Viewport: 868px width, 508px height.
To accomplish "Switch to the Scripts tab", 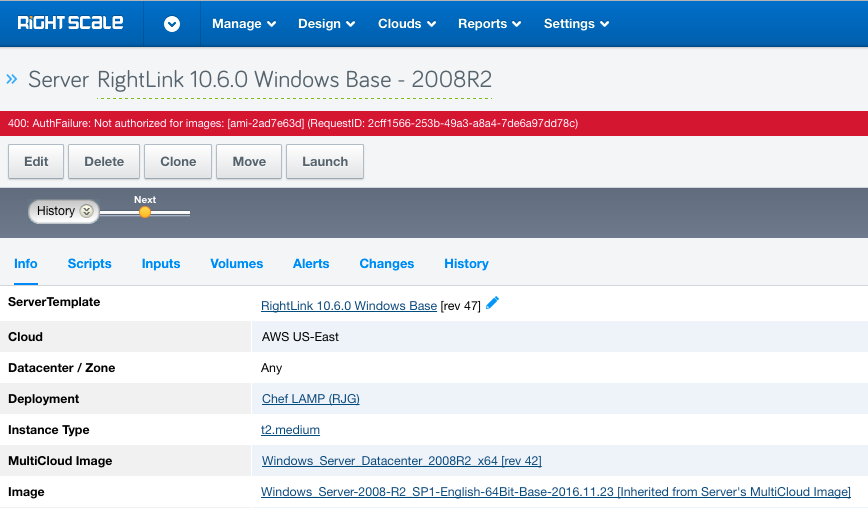I will [89, 263].
